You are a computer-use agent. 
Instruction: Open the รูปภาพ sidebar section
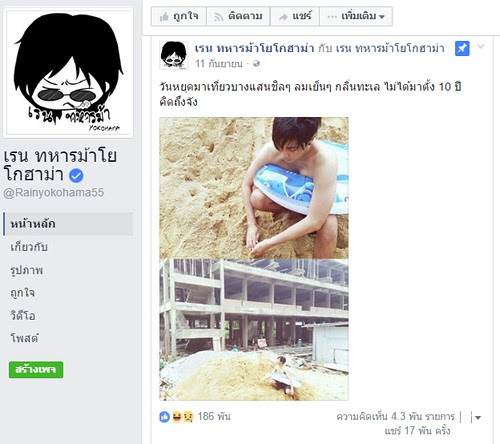click(x=27, y=270)
